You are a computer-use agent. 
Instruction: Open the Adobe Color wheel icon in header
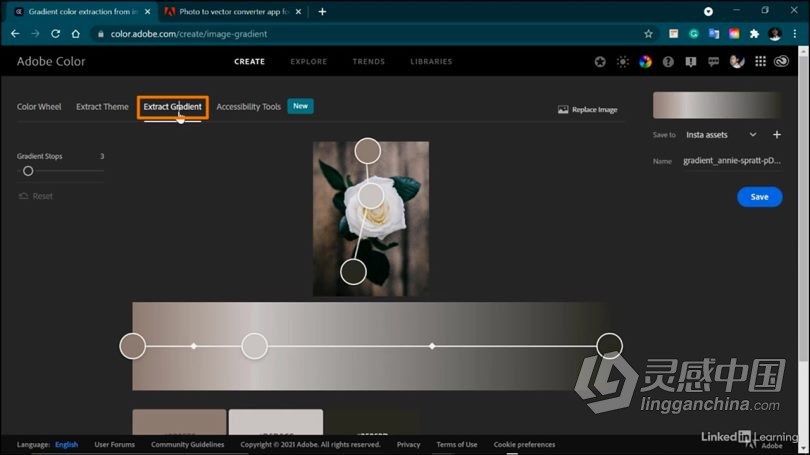[x=645, y=62]
